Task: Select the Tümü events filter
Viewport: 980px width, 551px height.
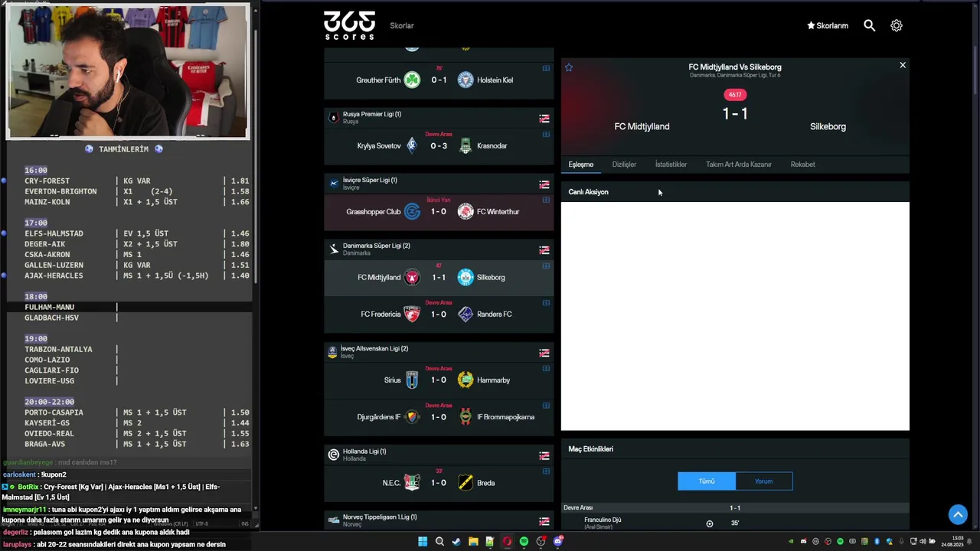Action: 707,481
